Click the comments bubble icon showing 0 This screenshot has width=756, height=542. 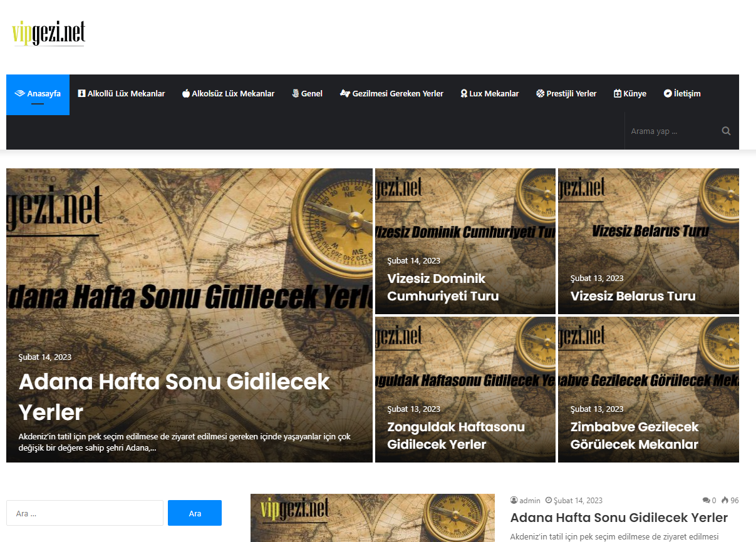pyautogui.click(x=707, y=501)
